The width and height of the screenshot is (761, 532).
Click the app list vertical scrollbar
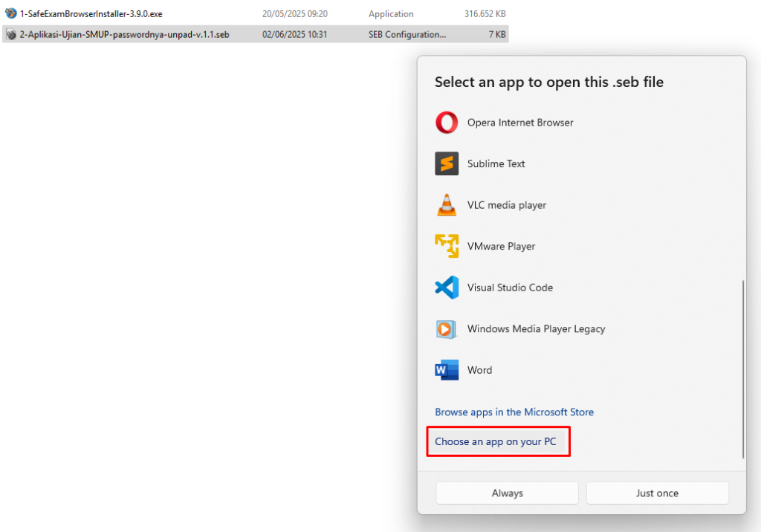click(x=742, y=369)
